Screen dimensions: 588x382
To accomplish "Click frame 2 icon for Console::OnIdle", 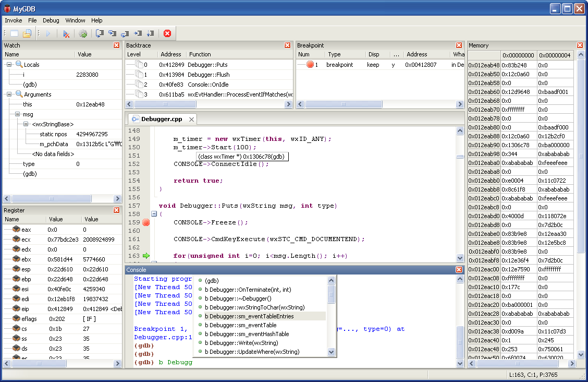I will point(139,84).
